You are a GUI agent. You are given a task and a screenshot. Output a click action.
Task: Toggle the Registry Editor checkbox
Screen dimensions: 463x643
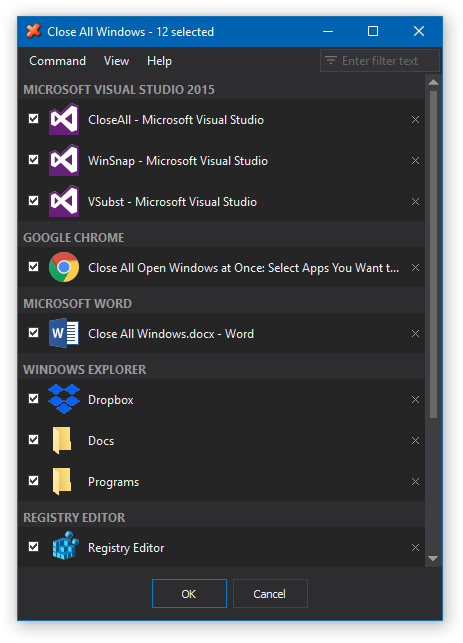click(x=34, y=547)
